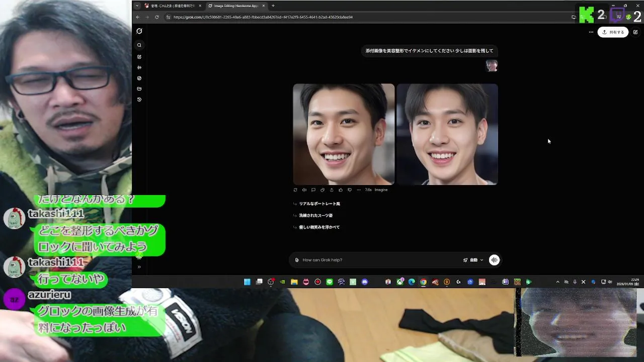Share the response upload icon under images

coord(332,190)
